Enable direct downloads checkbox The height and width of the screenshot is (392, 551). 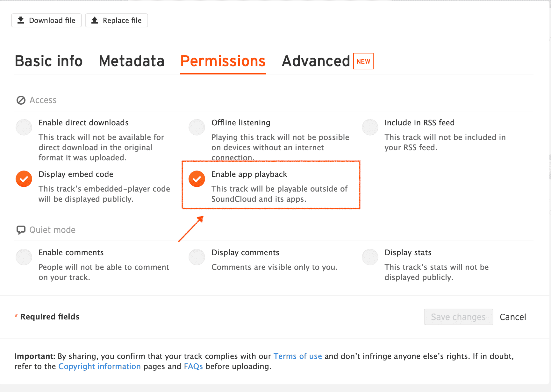coord(24,127)
